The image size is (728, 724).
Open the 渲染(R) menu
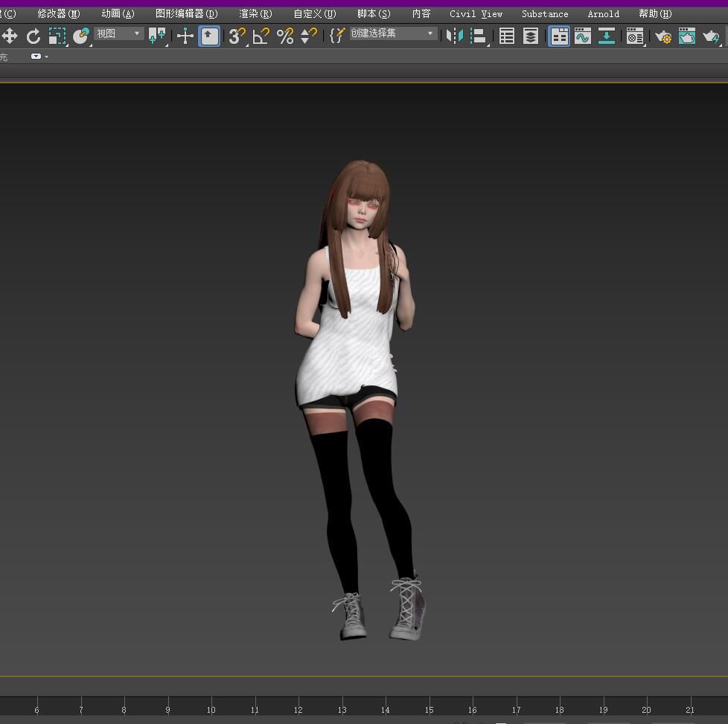coord(255,13)
